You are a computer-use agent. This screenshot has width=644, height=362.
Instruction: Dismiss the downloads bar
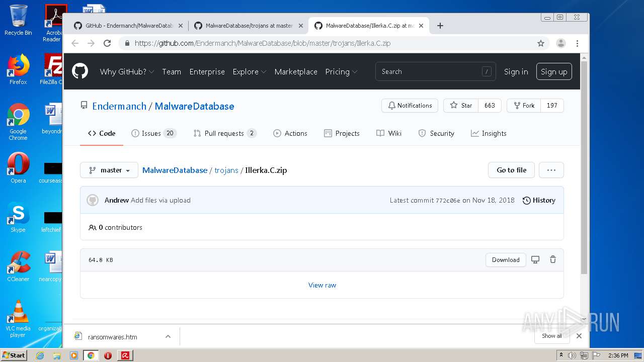coord(579,336)
